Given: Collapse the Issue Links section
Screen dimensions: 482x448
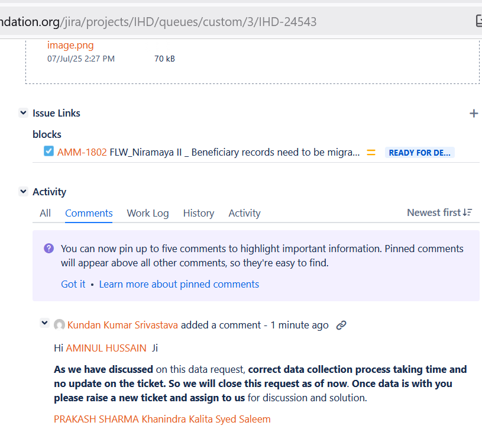Looking at the screenshot, I should point(23,113).
